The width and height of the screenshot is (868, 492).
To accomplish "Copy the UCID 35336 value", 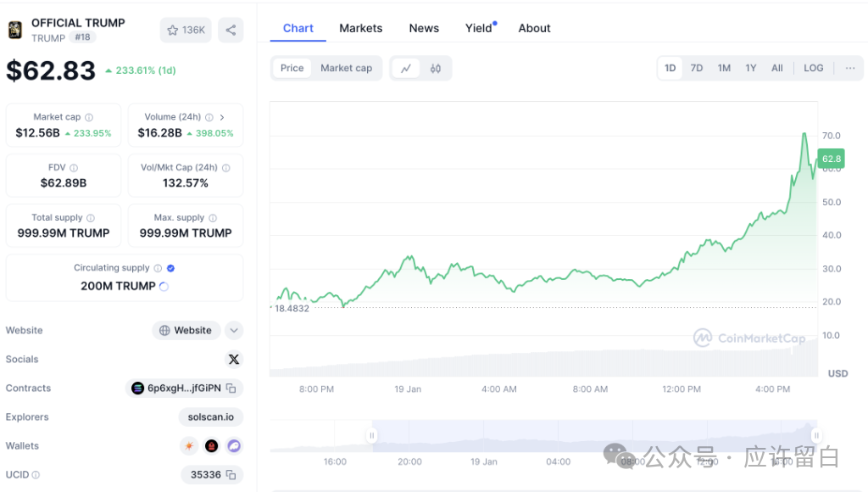I will (231, 475).
